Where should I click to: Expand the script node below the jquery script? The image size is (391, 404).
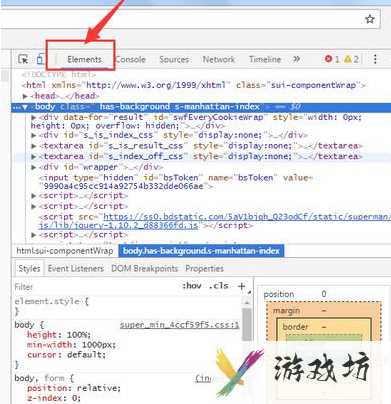click(x=34, y=235)
